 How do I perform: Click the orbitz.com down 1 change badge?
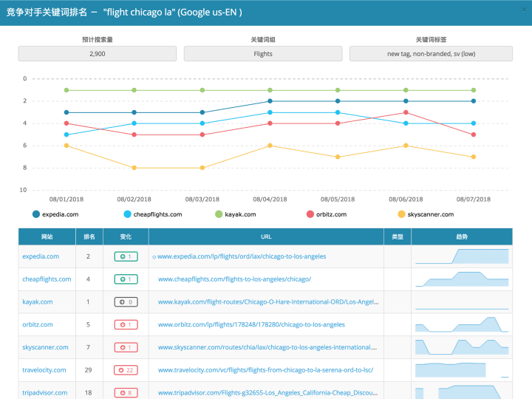tap(126, 324)
